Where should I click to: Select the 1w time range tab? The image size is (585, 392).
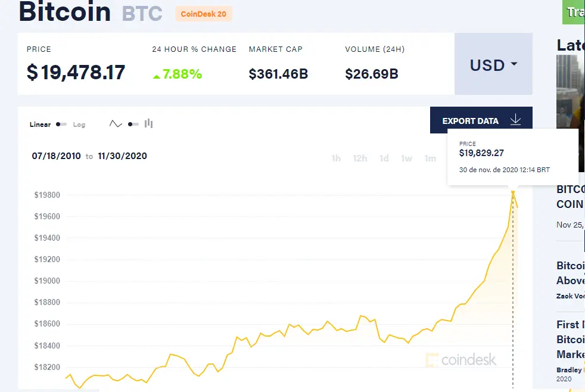click(406, 158)
